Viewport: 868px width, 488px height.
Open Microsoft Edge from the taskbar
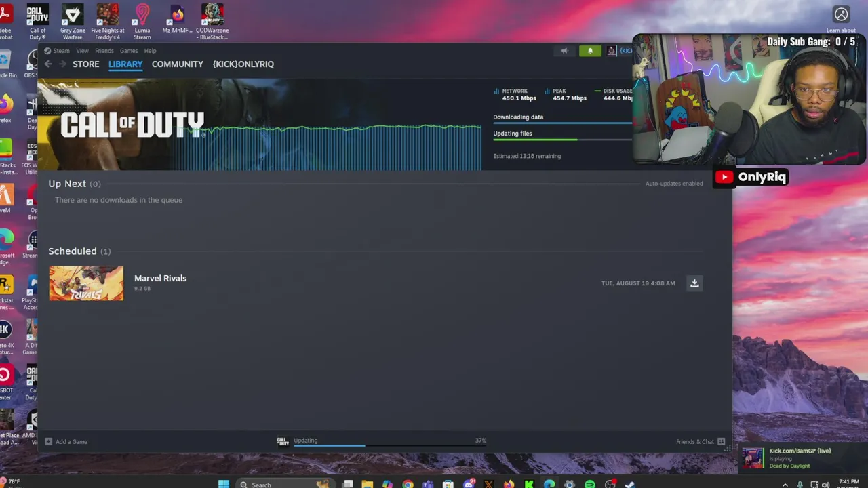tap(549, 484)
